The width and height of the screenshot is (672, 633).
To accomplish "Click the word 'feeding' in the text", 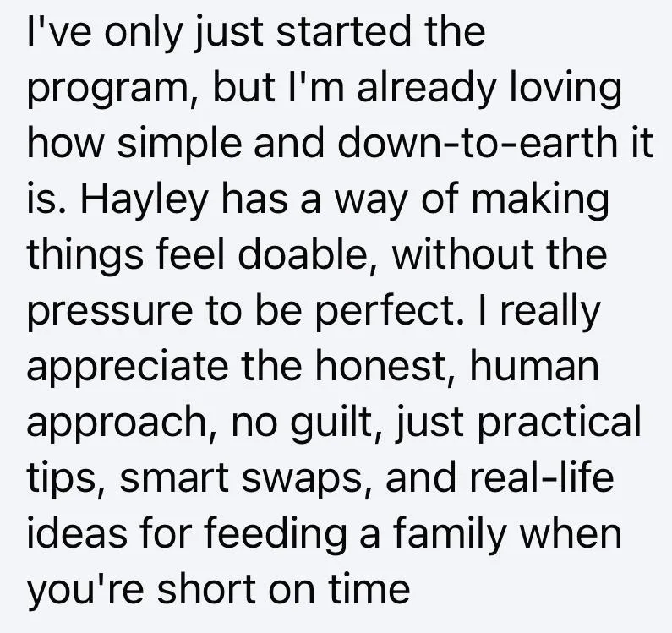I will point(276,533).
